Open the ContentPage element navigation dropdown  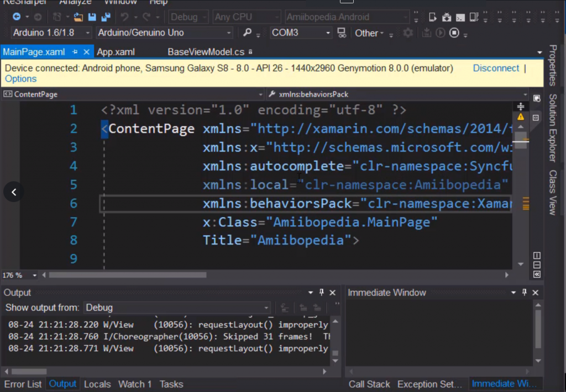(x=133, y=94)
